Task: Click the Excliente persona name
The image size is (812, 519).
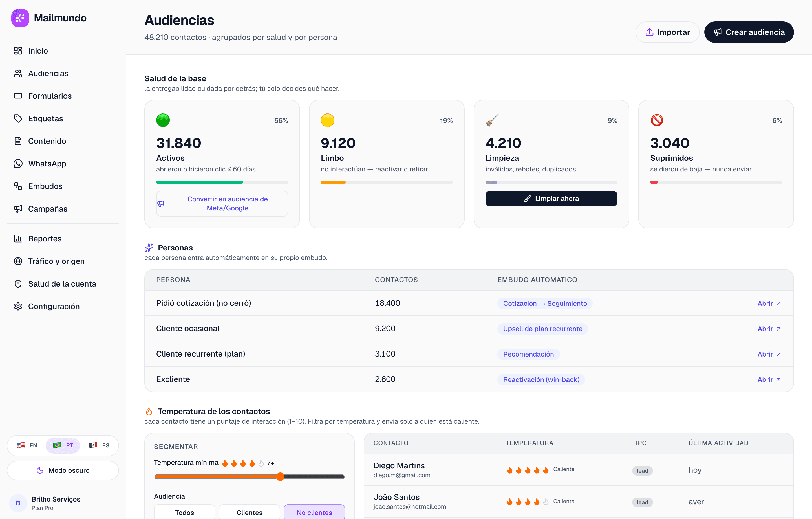Action: (173, 379)
